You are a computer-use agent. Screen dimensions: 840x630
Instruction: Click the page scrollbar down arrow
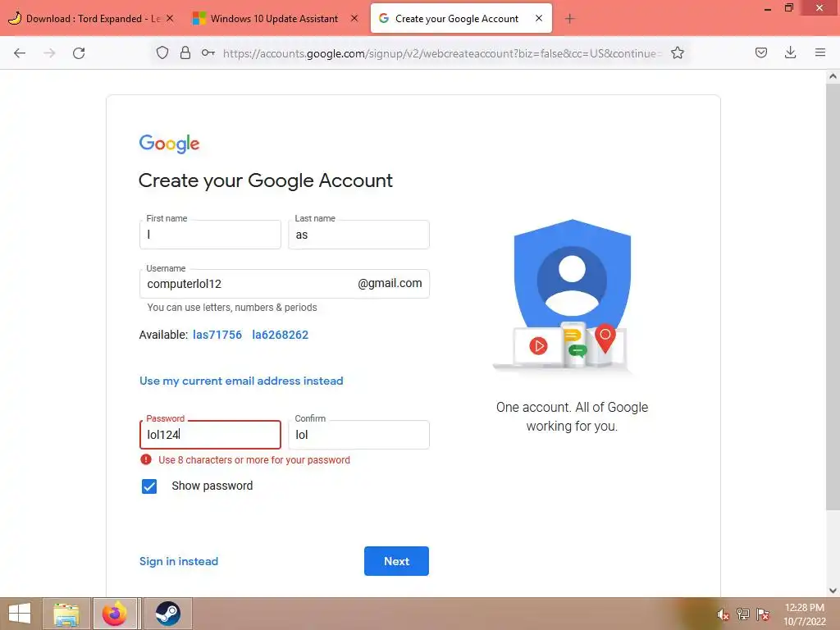click(x=833, y=591)
